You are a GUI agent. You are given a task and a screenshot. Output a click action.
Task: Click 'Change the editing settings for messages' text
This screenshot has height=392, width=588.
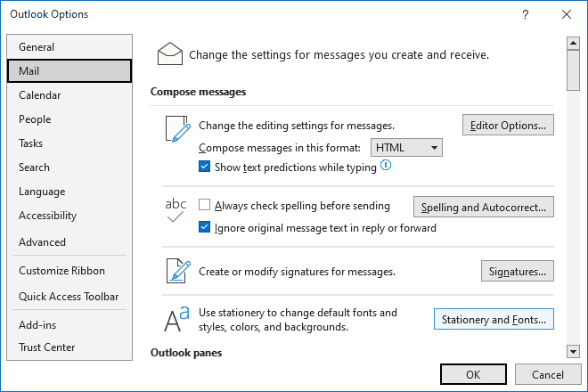[x=297, y=126]
